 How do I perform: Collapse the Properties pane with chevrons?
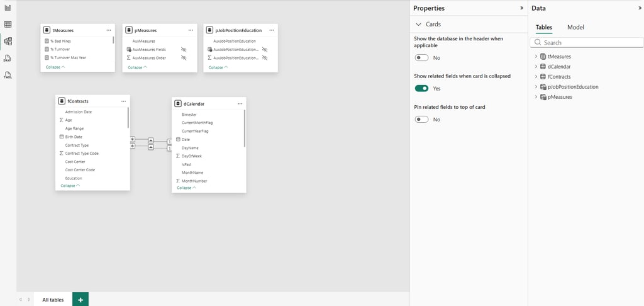521,8
